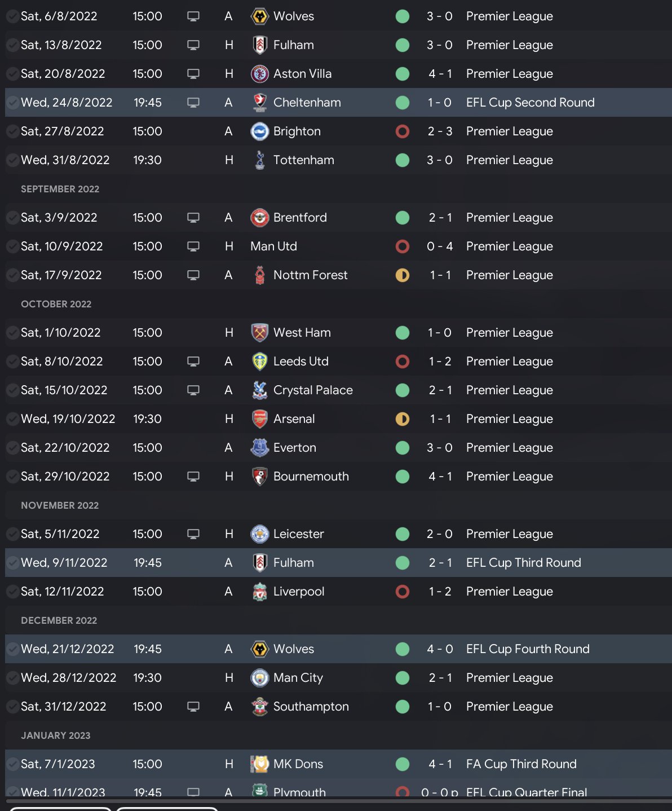The width and height of the screenshot is (672, 811).
Task: Click the SEPTEMBER 2022 month header
Action: tap(60, 189)
